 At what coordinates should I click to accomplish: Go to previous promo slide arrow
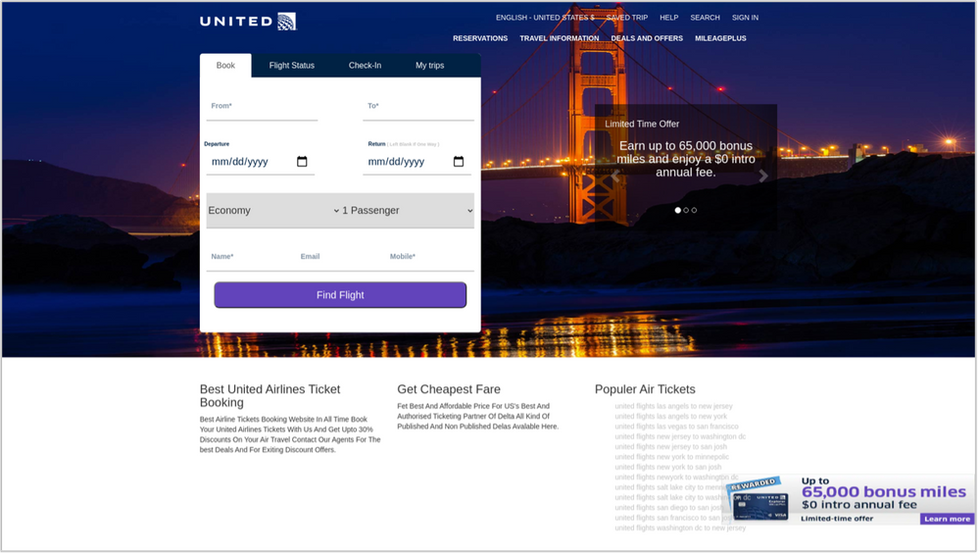coord(615,177)
